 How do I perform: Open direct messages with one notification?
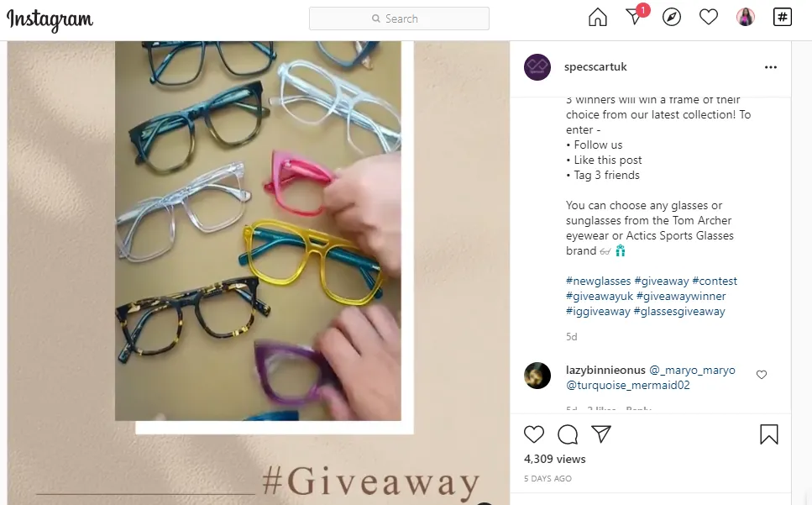[x=636, y=17]
